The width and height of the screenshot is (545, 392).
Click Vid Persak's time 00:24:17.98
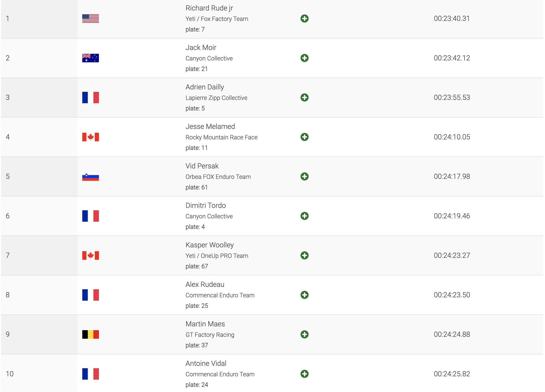pyautogui.click(x=452, y=176)
